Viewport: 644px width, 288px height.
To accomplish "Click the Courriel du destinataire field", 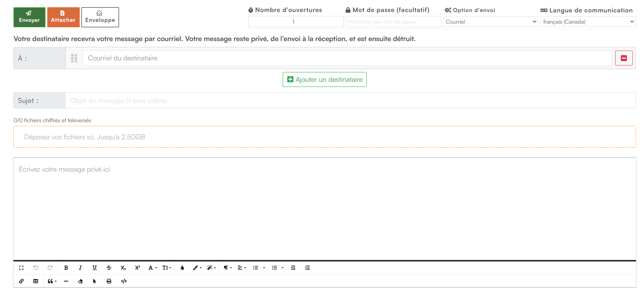I will tap(347, 58).
